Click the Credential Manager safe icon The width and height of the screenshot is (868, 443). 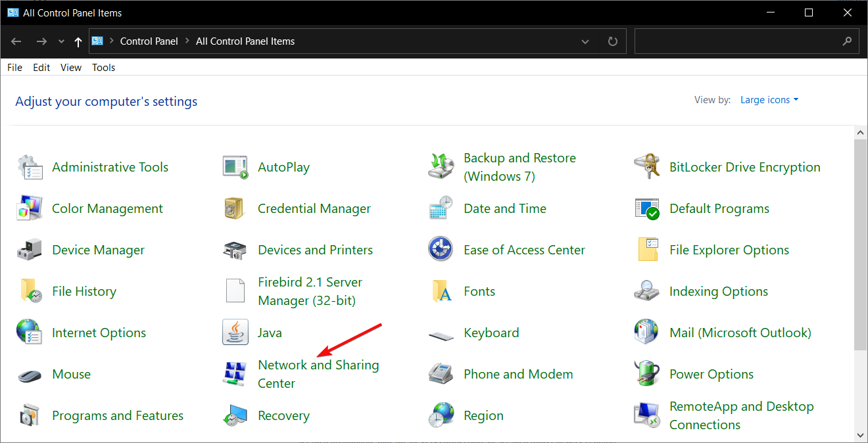point(235,209)
